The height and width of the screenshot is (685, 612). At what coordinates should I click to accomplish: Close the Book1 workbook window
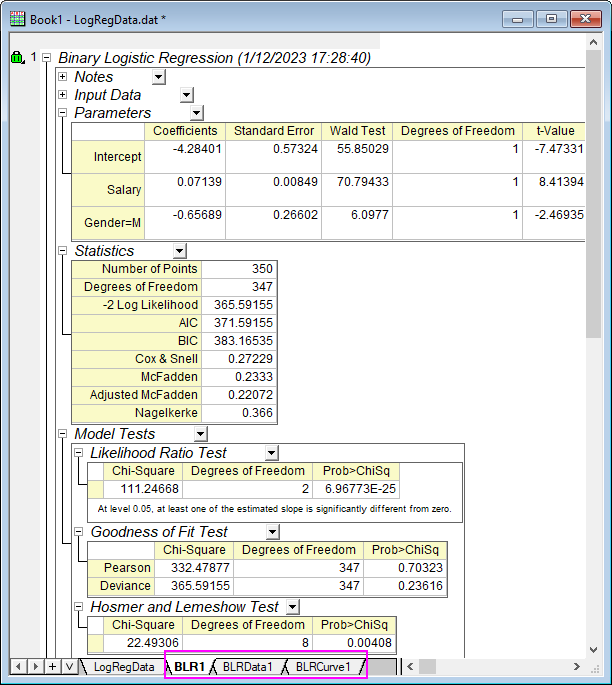coord(586,19)
